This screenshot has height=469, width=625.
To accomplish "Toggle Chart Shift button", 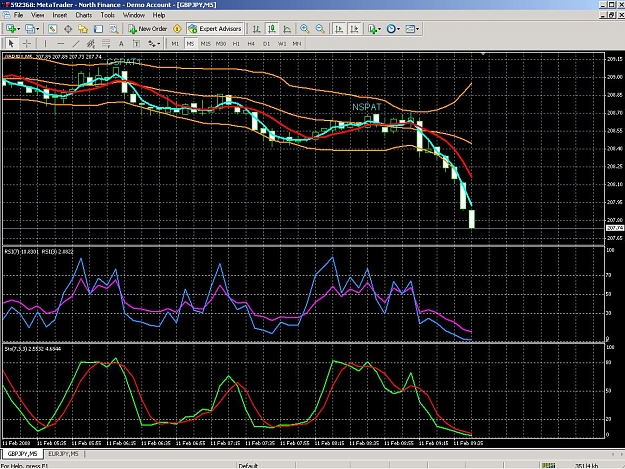I will pyautogui.click(x=354, y=29).
